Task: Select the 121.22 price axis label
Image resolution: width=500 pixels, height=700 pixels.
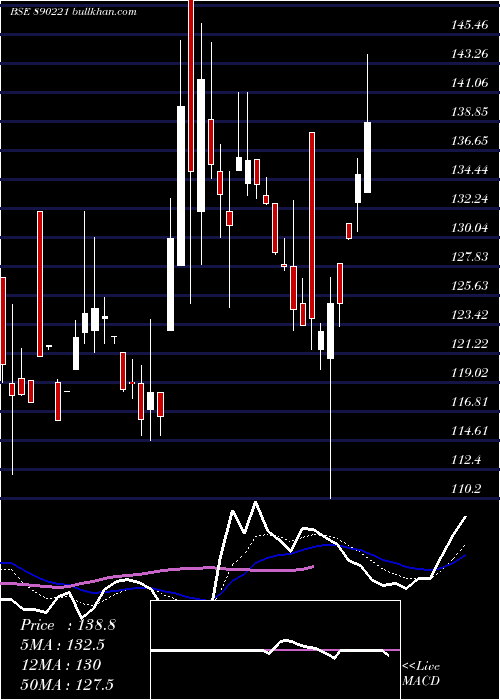Action: (x=469, y=344)
